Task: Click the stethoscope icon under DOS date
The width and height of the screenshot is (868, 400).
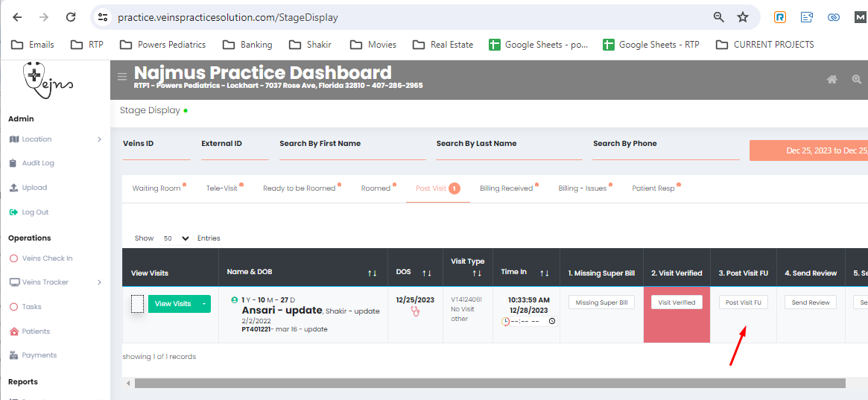Action: click(416, 312)
